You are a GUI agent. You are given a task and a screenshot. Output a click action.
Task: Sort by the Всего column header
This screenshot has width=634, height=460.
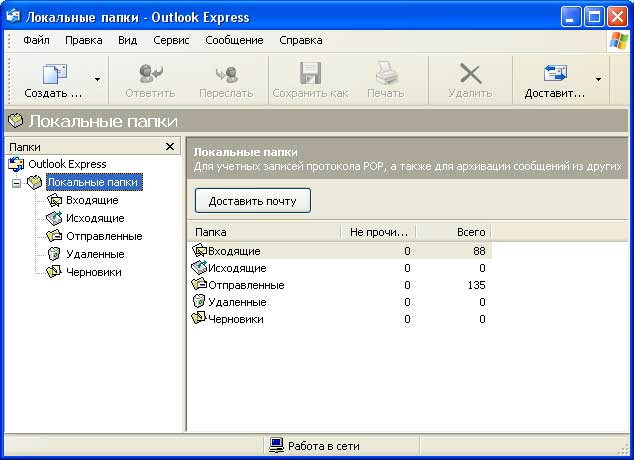(453, 232)
